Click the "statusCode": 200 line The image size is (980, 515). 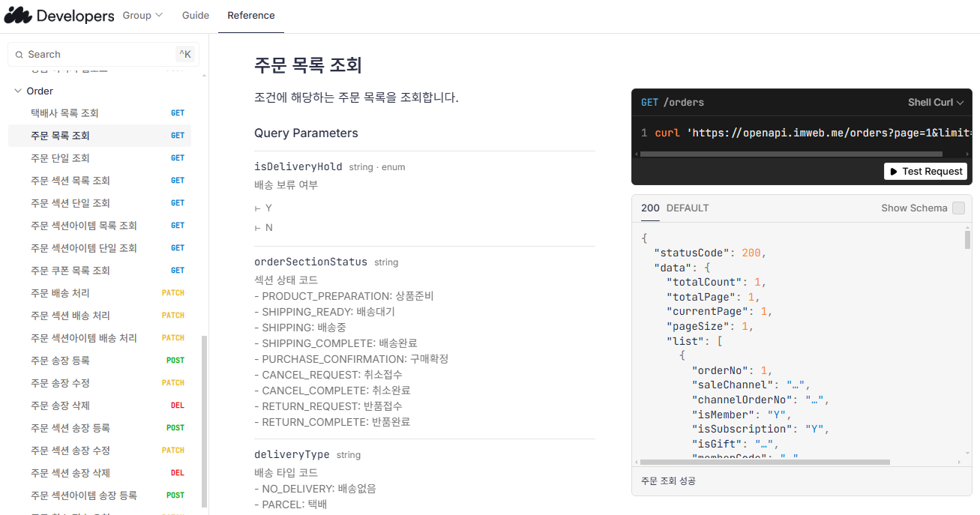(710, 253)
